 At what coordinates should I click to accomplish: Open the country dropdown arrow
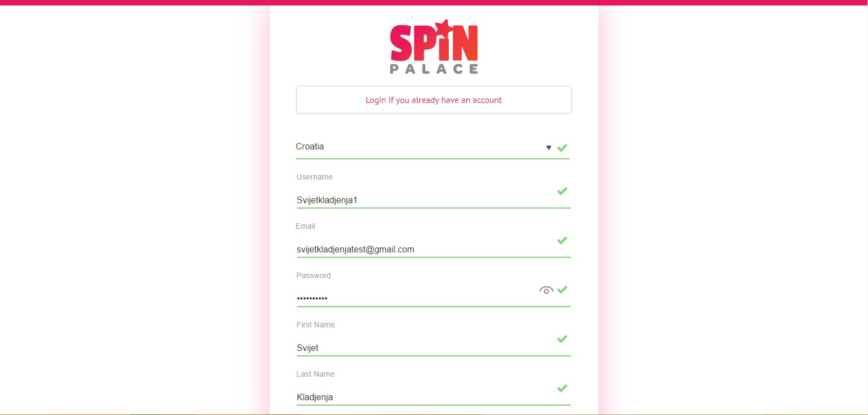(549, 148)
